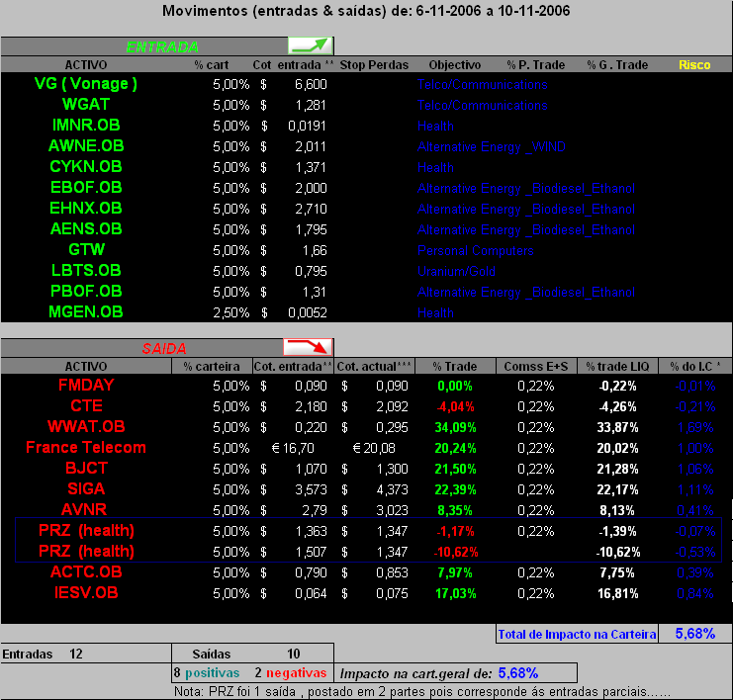The image size is (733, 700).
Task: Click the red downward arrow SAIDA icon
Action: pos(308,347)
